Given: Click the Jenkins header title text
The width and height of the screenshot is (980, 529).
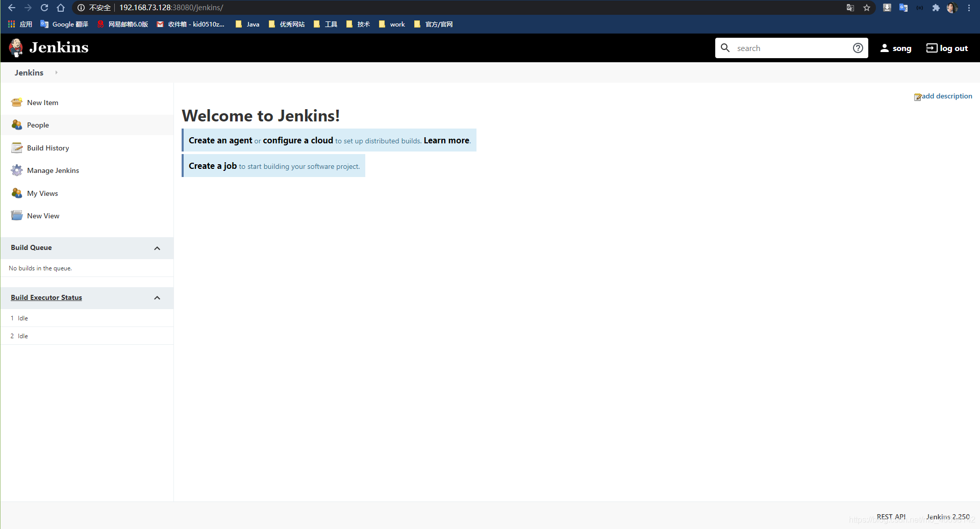Looking at the screenshot, I should [59, 47].
